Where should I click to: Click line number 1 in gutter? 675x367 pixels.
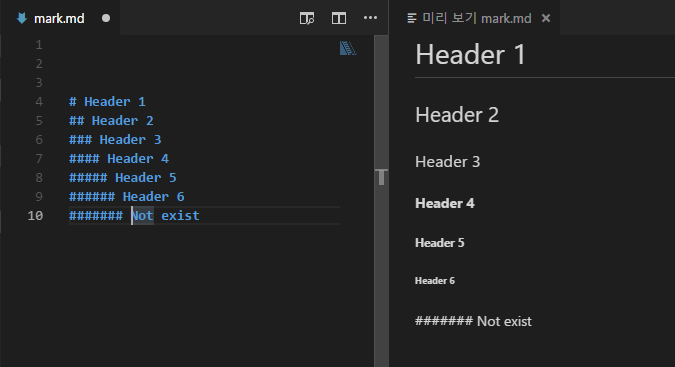pyautogui.click(x=39, y=45)
